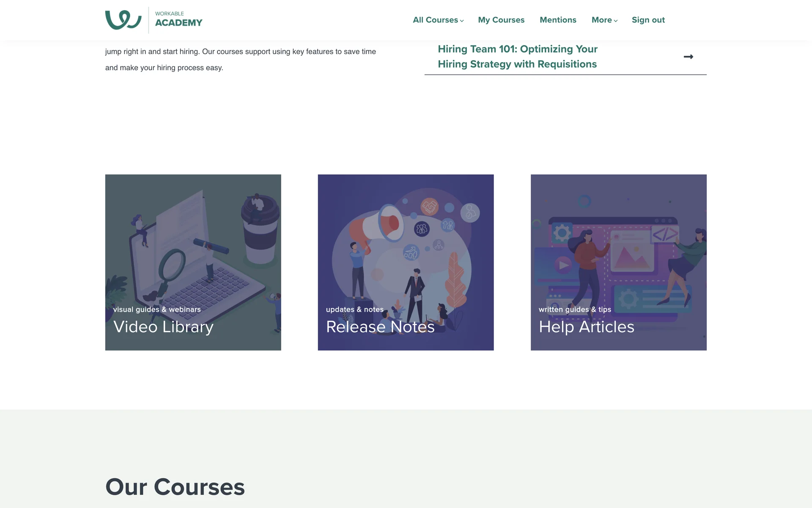Open Hiring Team 101 course link
812x508 pixels.
point(518,57)
